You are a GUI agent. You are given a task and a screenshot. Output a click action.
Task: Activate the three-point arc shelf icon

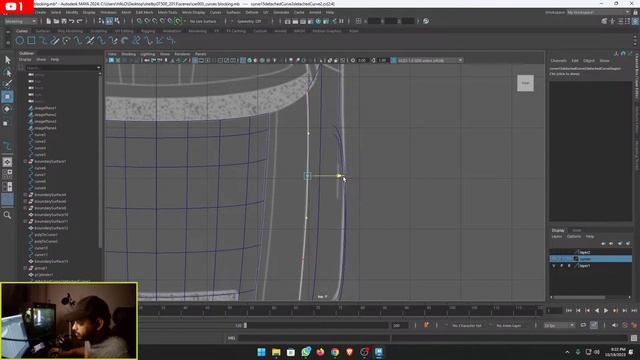pyautogui.click(x=67, y=40)
